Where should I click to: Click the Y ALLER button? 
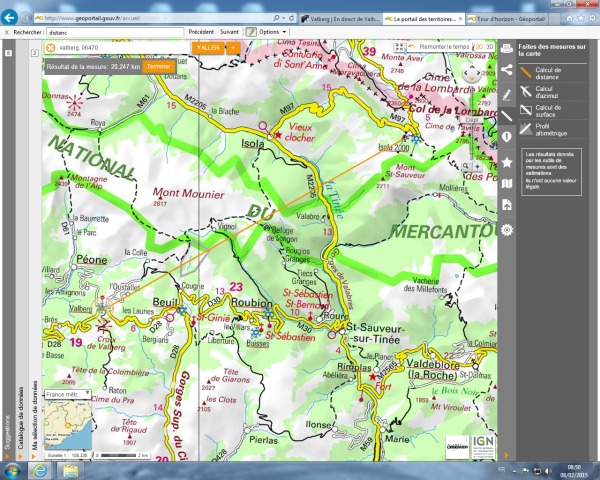point(208,48)
